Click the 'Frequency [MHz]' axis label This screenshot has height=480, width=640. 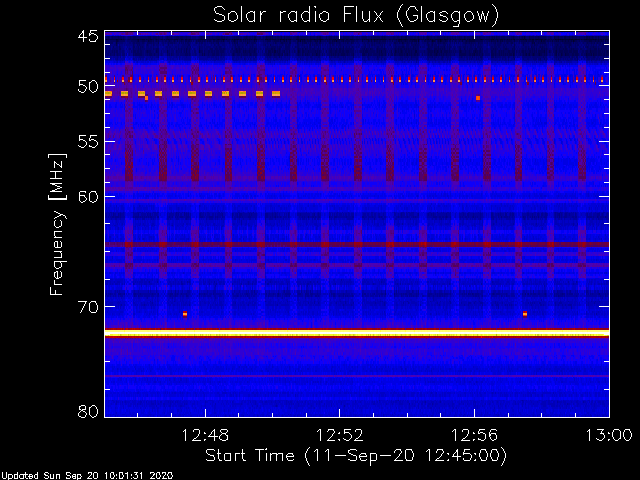[x=57, y=224]
